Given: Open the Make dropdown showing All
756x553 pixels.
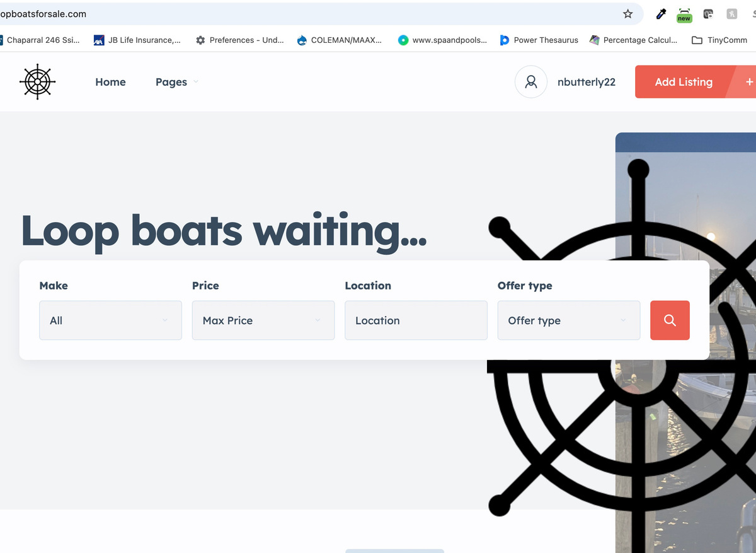Looking at the screenshot, I should 110,320.
